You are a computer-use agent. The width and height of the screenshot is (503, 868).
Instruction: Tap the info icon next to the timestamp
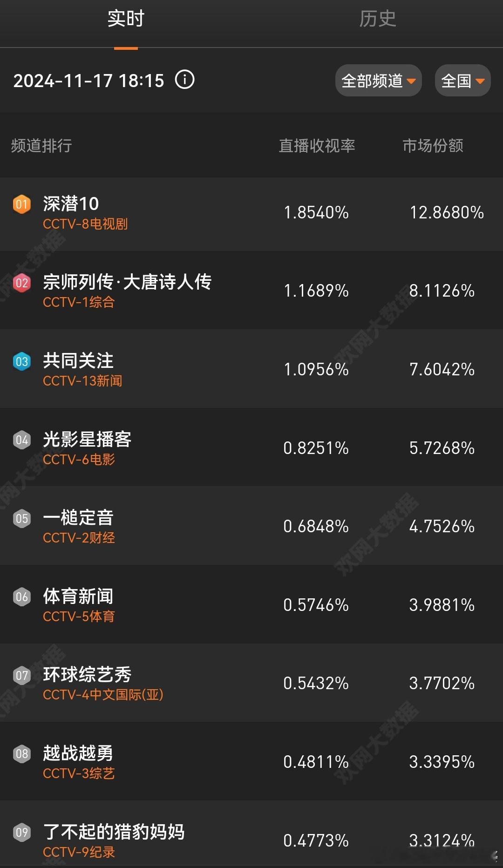pos(184,80)
